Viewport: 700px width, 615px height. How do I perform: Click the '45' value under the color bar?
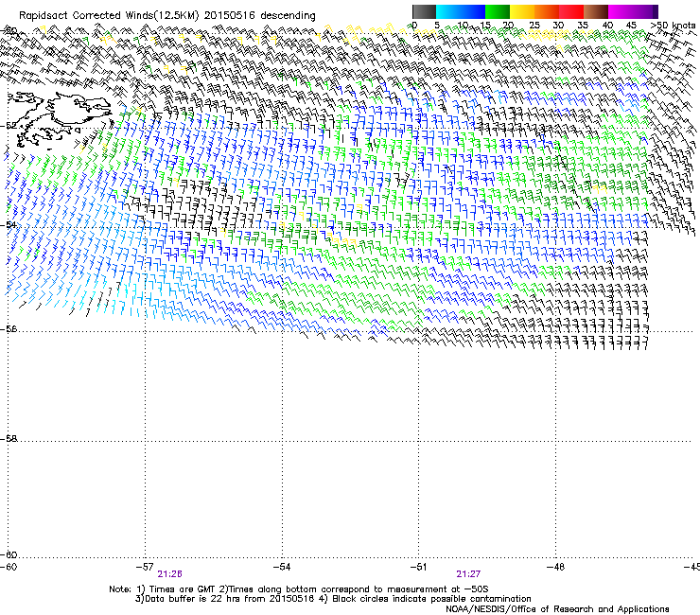[x=631, y=26]
